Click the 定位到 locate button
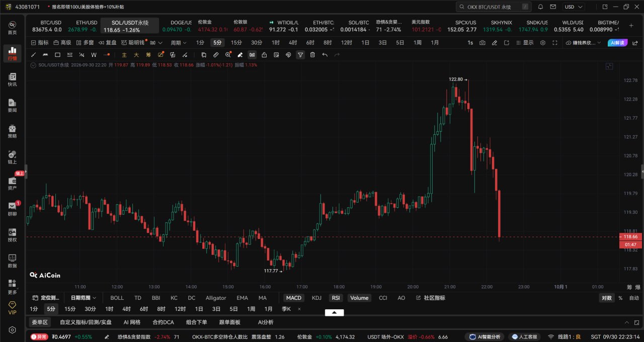Image resolution: width=644 pixels, height=342 pixels. tap(46, 298)
